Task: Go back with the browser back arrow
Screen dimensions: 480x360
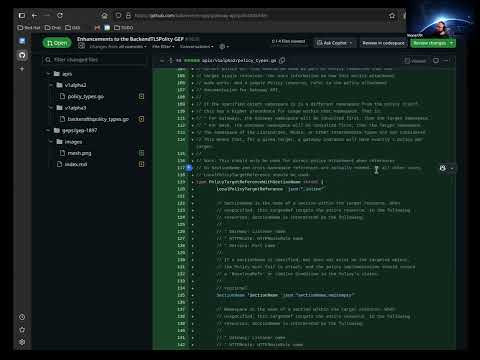Action: [x=34, y=15]
